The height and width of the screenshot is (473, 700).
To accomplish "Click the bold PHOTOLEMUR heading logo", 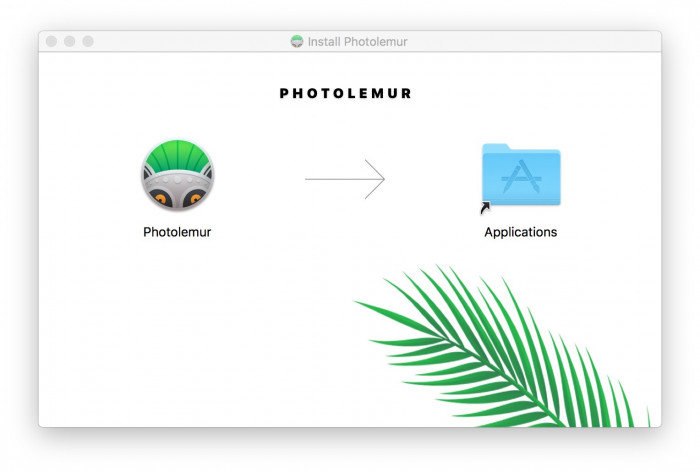I will [x=345, y=93].
